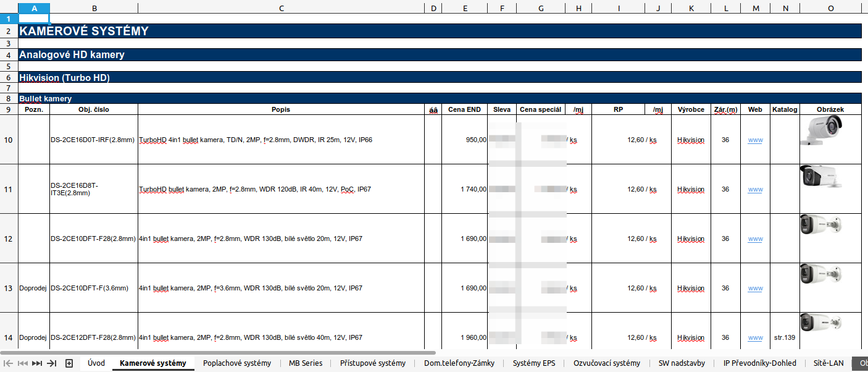The width and height of the screenshot is (868, 372).
Task: Open www link in row 14
Action: (x=755, y=338)
